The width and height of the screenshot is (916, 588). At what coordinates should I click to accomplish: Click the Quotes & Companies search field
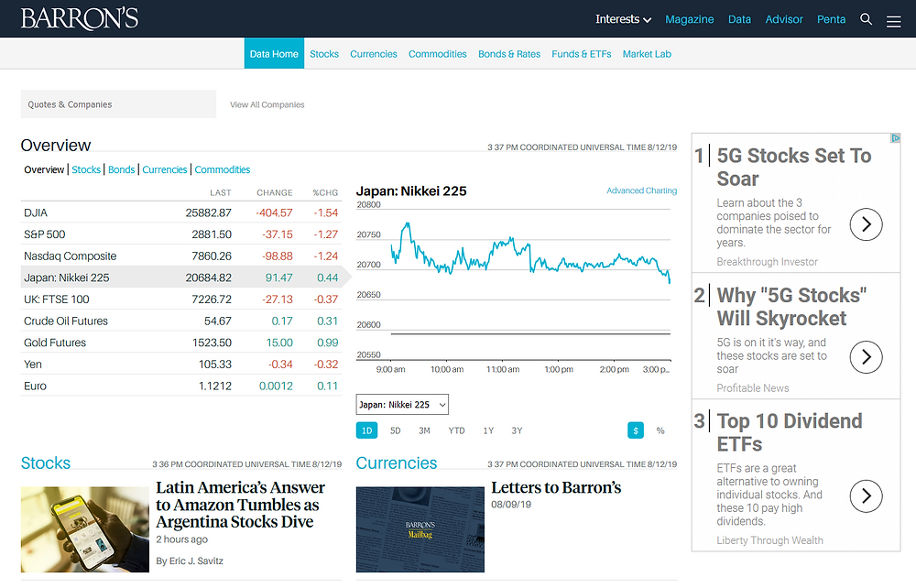coord(118,103)
